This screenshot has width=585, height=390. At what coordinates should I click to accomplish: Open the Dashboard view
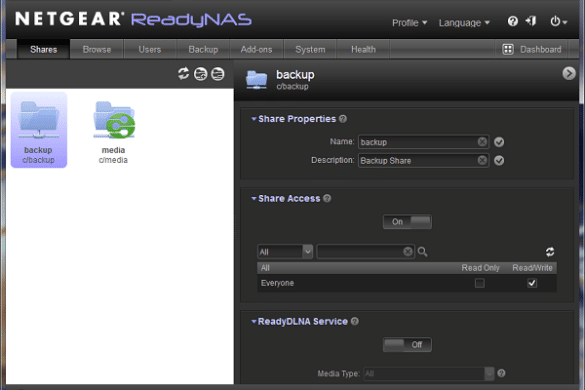532,49
